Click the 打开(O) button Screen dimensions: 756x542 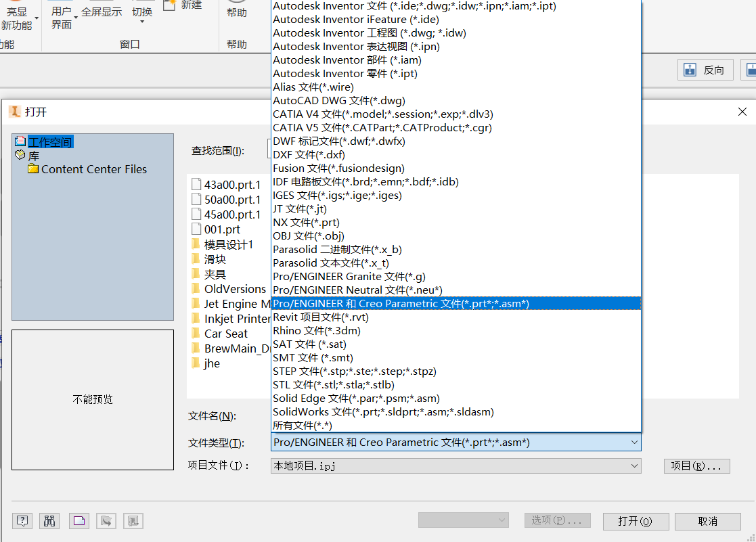(636, 521)
